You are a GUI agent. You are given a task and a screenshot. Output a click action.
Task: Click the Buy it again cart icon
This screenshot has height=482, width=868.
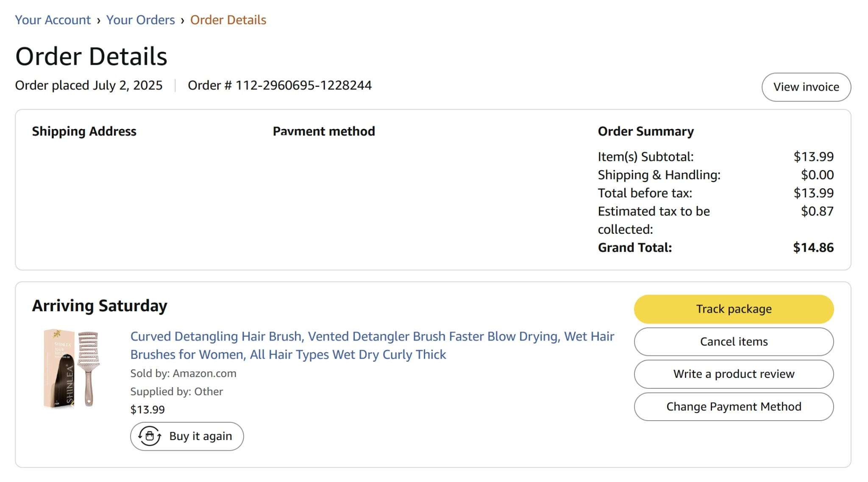point(150,436)
